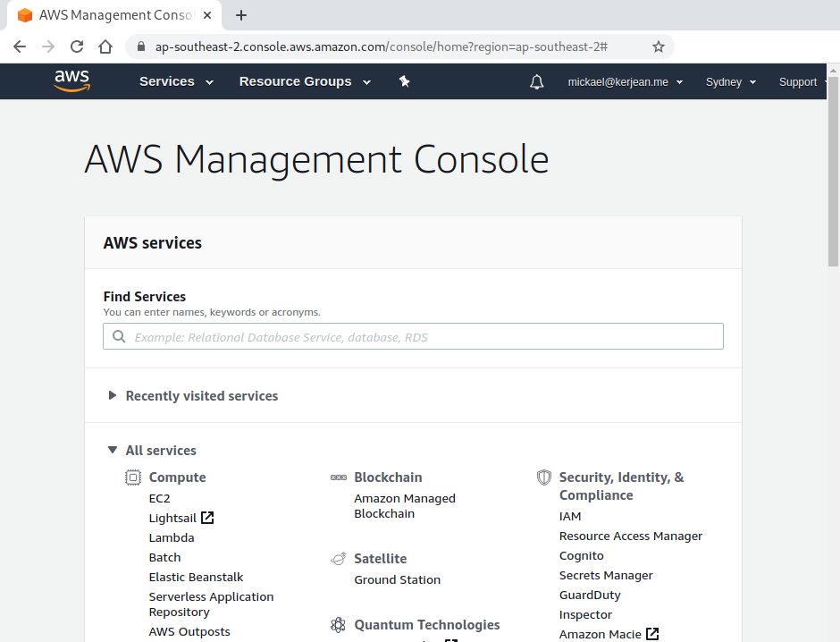Open a new browser tab

pyautogui.click(x=241, y=15)
